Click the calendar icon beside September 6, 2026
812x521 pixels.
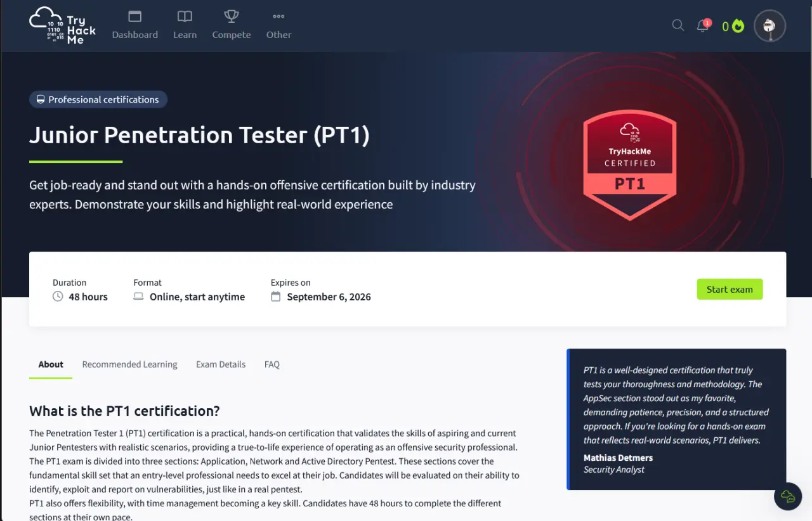(275, 297)
